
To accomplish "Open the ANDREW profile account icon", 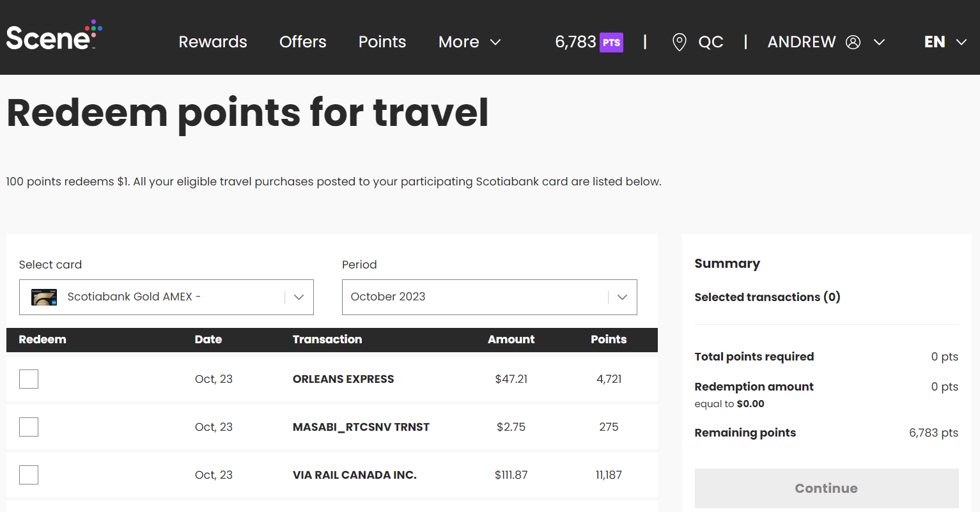I will tap(853, 42).
